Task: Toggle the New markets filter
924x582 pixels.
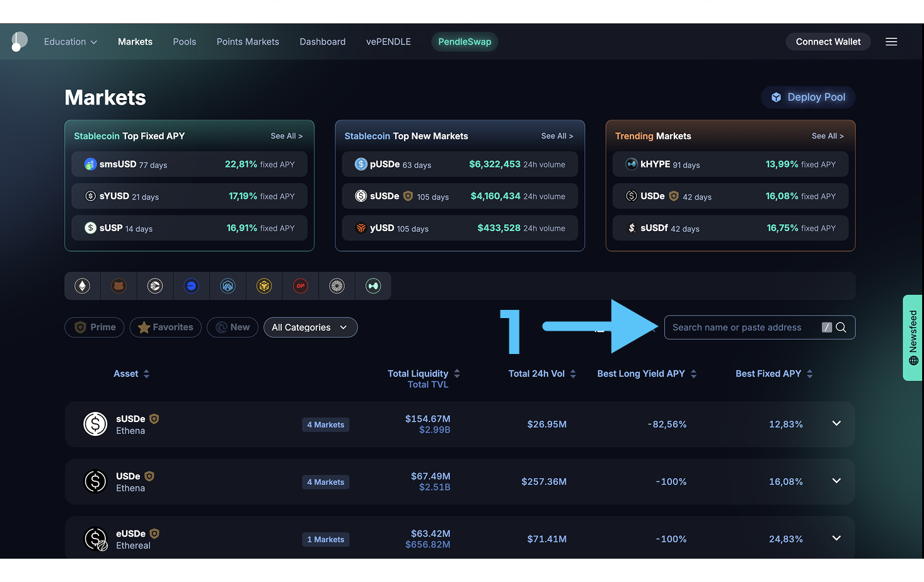Action: tap(233, 328)
